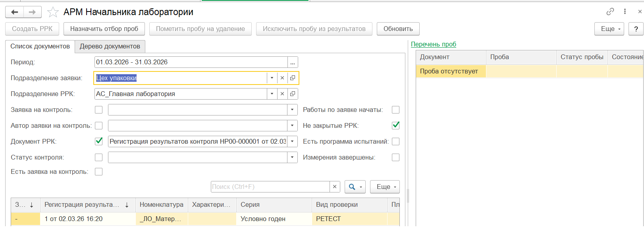Click the Обновить button

tap(398, 29)
